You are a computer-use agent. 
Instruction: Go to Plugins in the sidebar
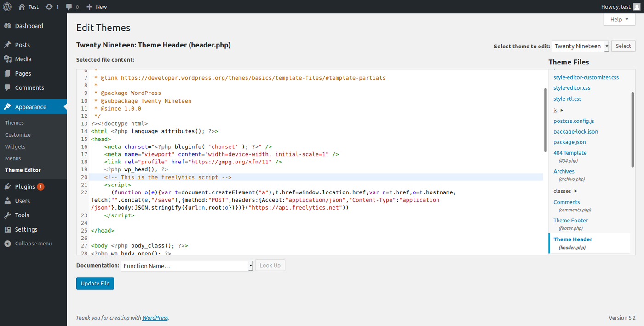24,186
